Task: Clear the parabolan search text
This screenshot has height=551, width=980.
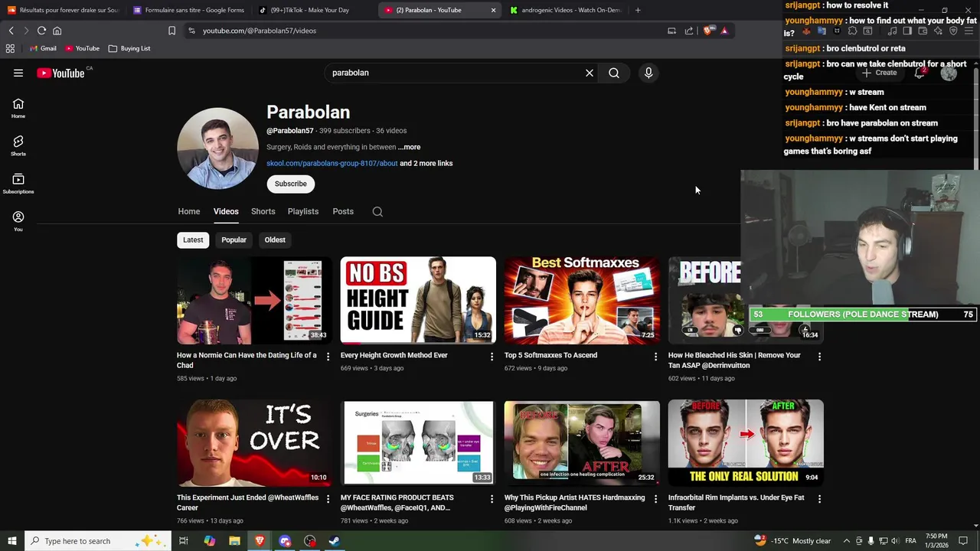Action: pos(590,73)
